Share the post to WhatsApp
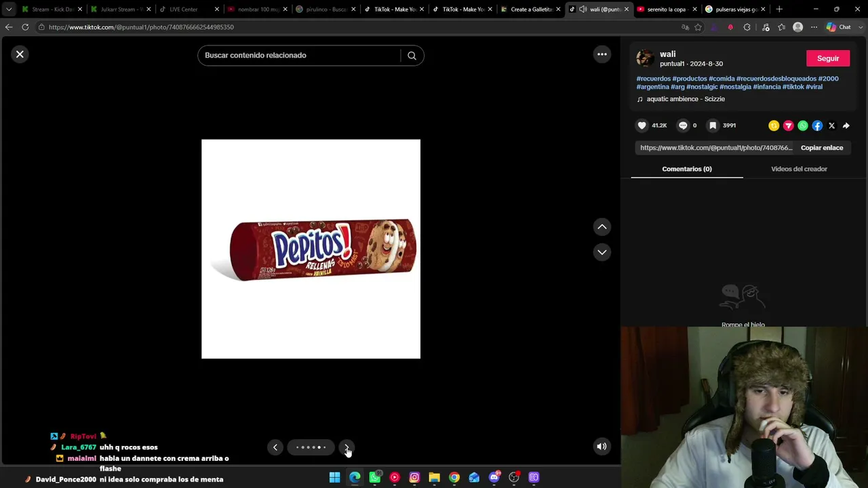Screen dimensions: 868x488 [x=803, y=125]
